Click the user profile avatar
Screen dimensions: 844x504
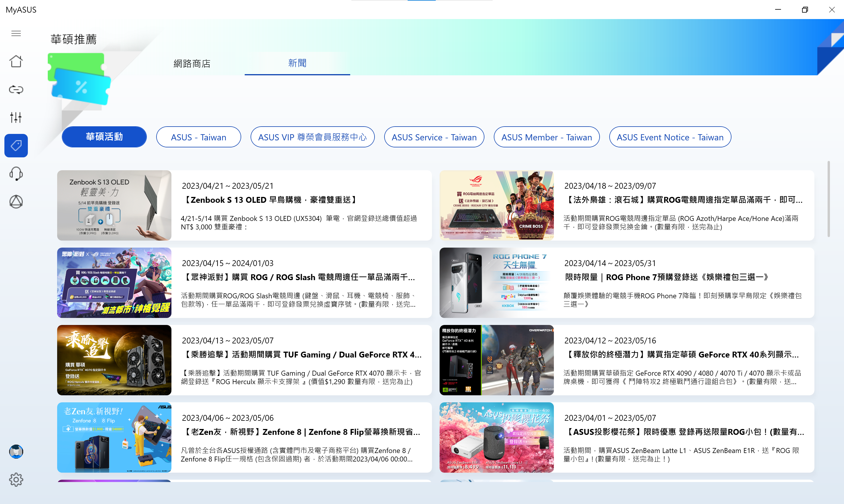pos(16,452)
